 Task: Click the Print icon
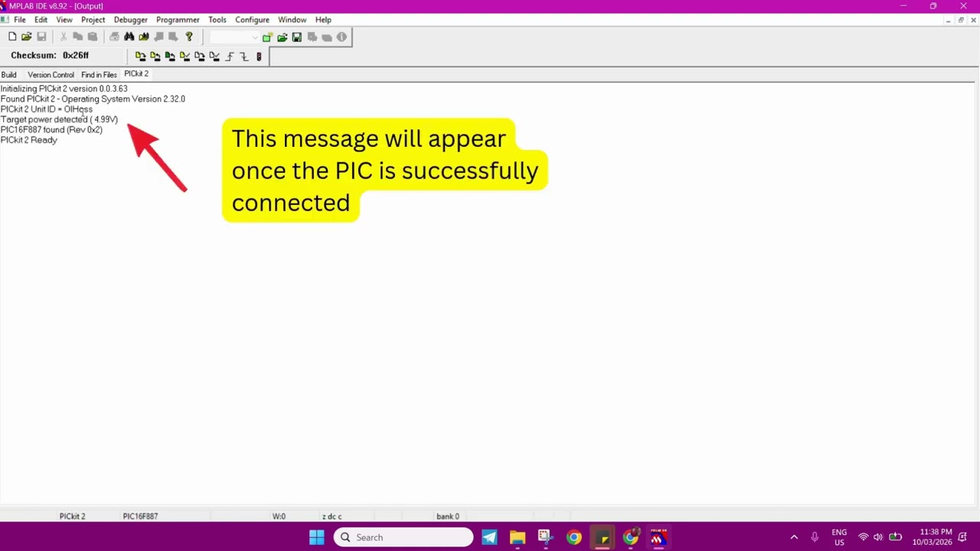114,37
